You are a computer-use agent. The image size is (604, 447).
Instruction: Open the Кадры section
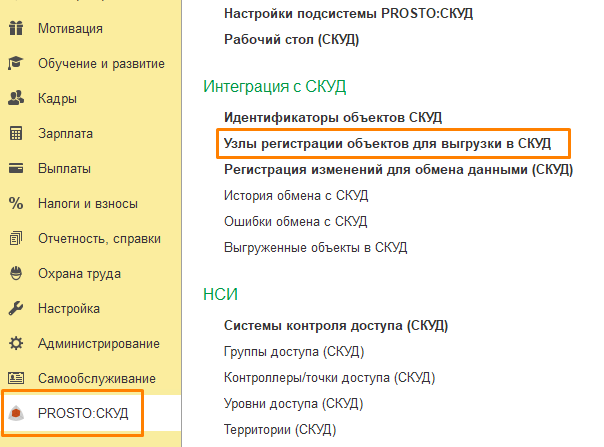coord(57,99)
